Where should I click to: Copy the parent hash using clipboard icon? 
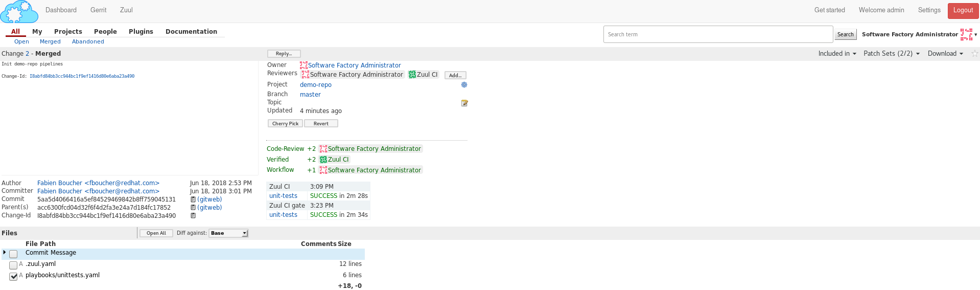[193, 208]
